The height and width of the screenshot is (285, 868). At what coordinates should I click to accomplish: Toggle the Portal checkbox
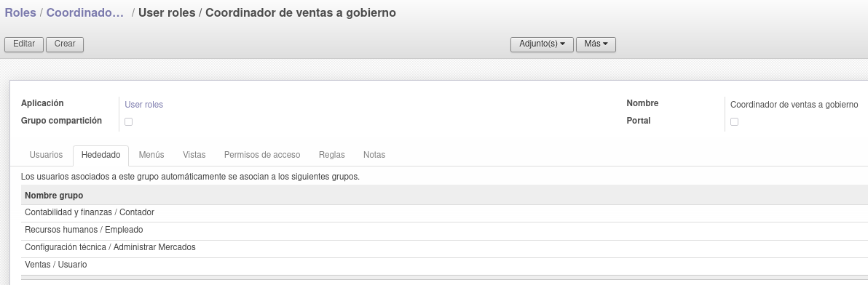(x=734, y=122)
